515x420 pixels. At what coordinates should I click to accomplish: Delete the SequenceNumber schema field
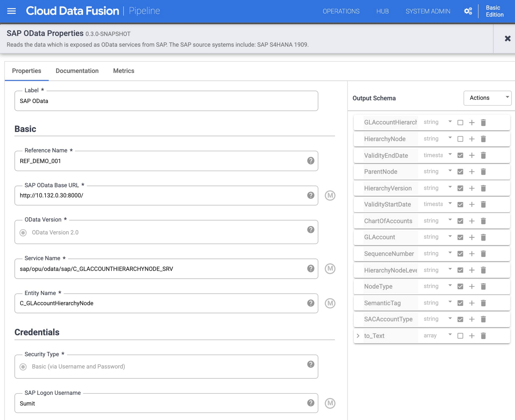(x=483, y=254)
